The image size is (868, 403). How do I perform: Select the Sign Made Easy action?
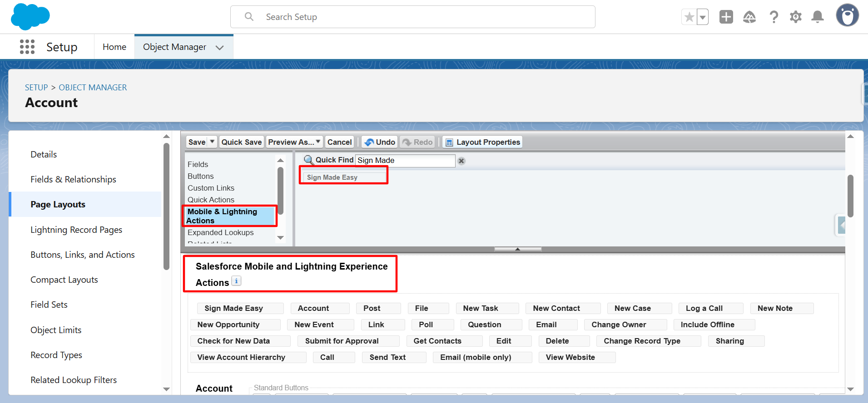(240, 308)
